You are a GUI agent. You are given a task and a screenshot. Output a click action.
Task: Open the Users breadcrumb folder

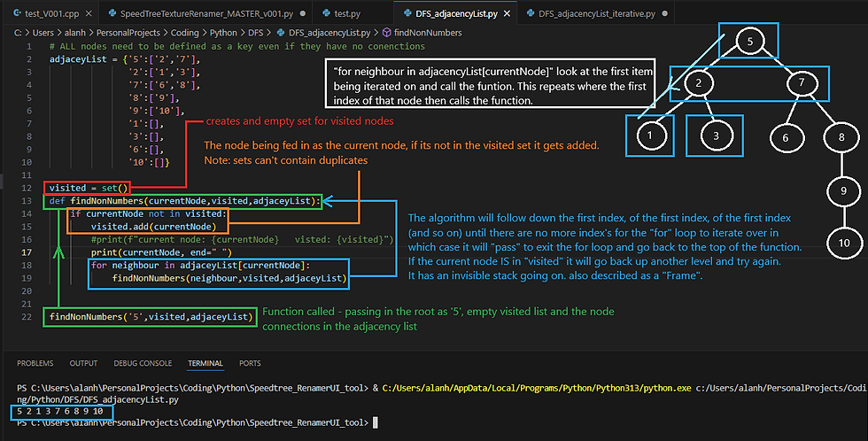coord(43,33)
